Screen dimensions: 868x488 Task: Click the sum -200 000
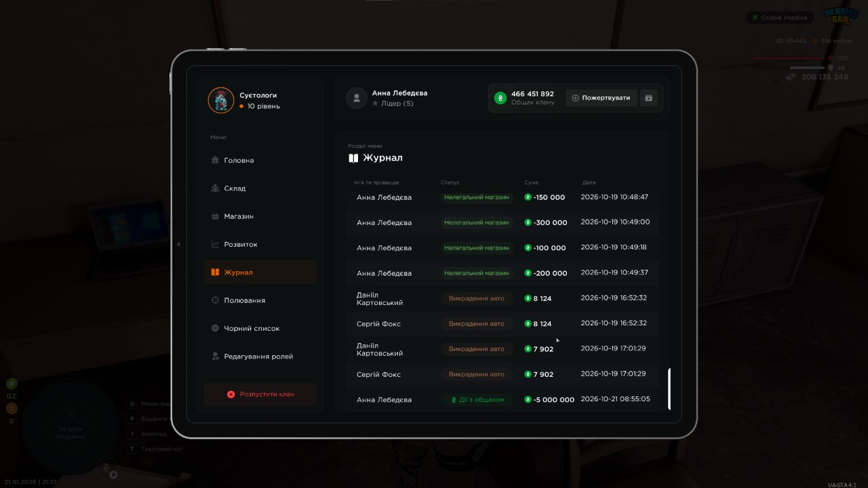coord(550,273)
